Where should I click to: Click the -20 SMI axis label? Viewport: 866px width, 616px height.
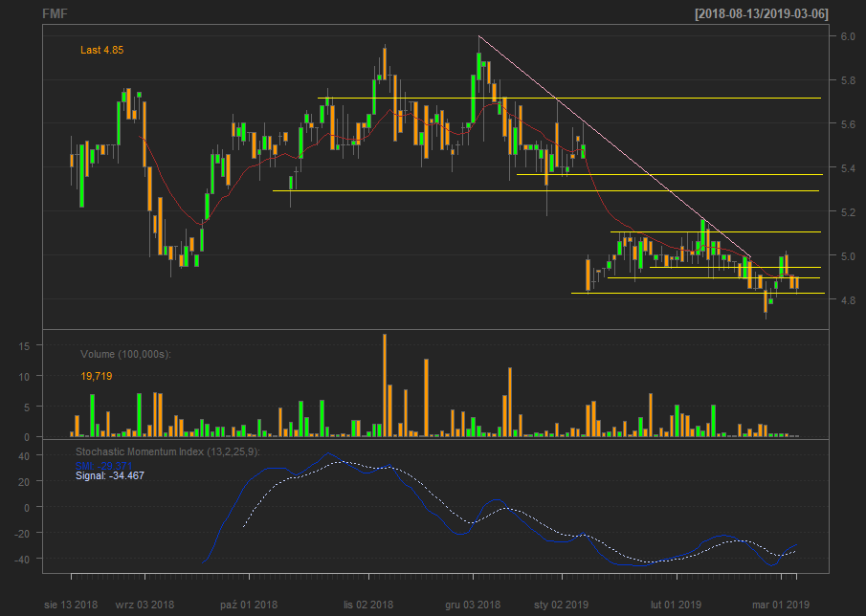coord(21,533)
